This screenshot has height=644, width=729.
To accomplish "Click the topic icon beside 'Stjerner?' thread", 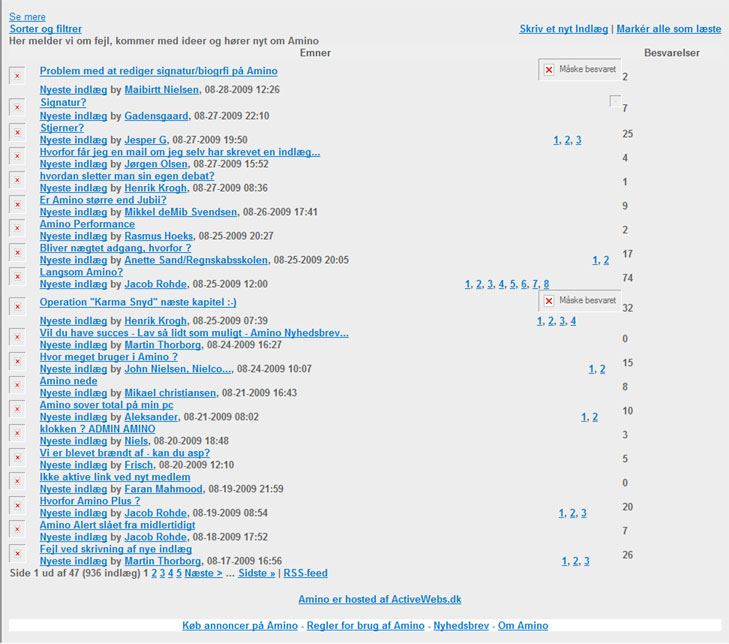I will (x=17, y=132).
